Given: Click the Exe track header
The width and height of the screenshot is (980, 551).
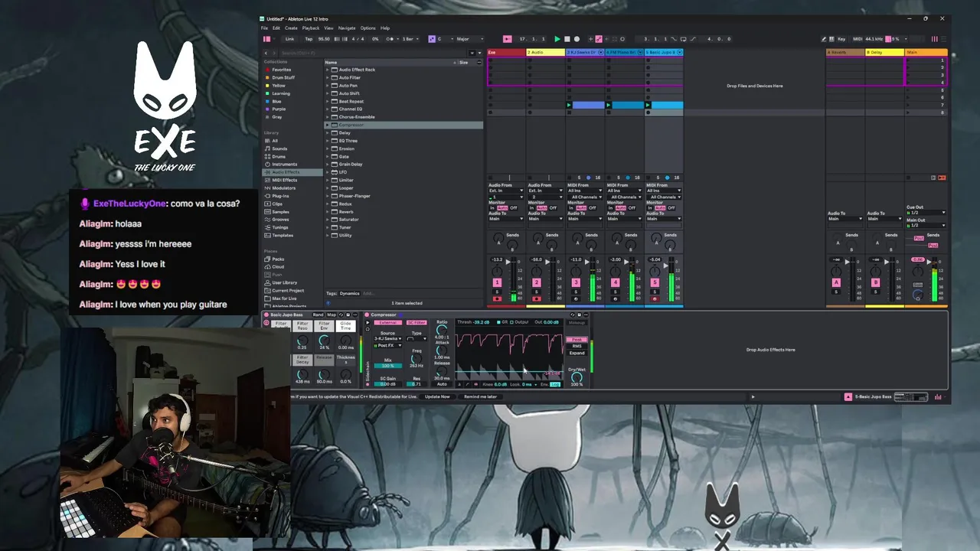Looking at the screenshot, I should (x=506, y=52).
